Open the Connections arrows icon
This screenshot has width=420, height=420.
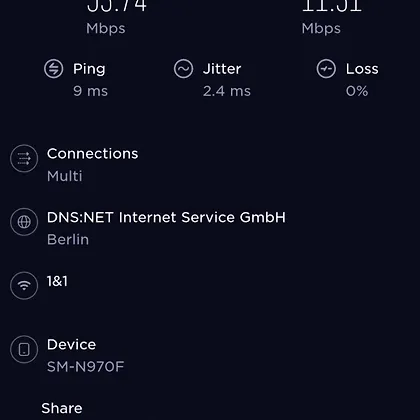coord(24,158)
